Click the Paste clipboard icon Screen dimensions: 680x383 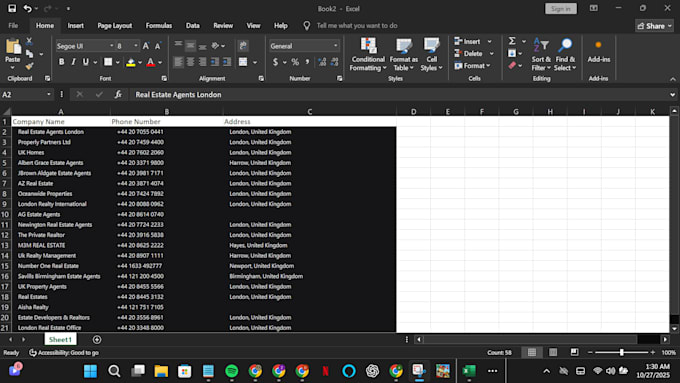[13, 46]
